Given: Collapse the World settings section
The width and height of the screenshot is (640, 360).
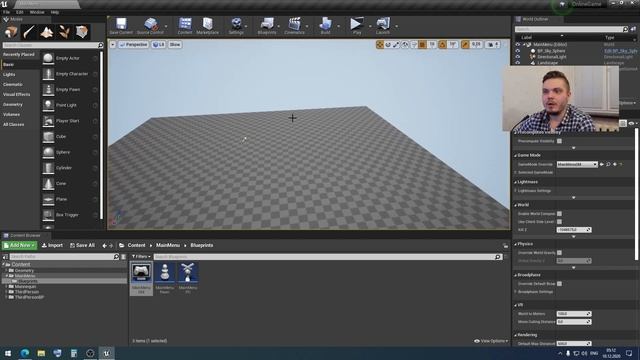Looking at the screenshot, I should point(516,205).
